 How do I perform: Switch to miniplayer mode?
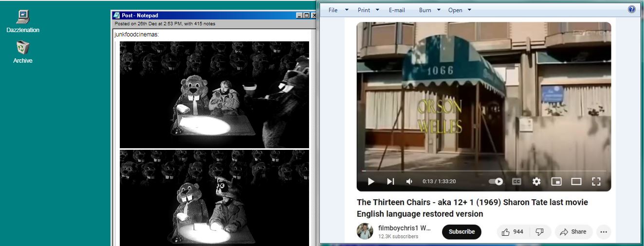pyautogui.click(x=556, y=181)
